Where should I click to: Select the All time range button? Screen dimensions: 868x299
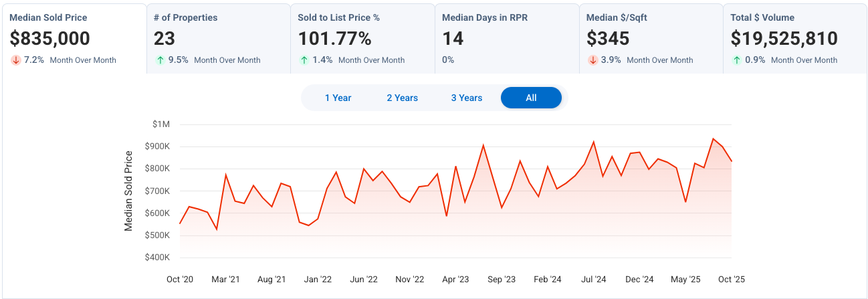pyautogui.click(x=531, y=98)
